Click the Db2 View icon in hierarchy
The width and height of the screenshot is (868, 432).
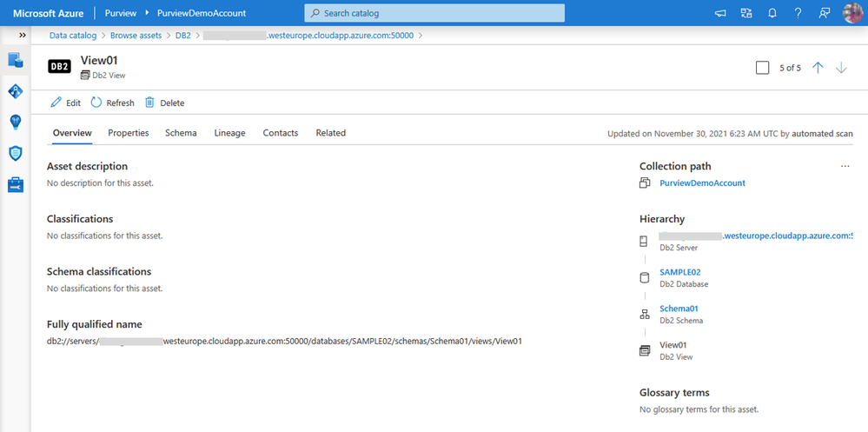[645, 350]
